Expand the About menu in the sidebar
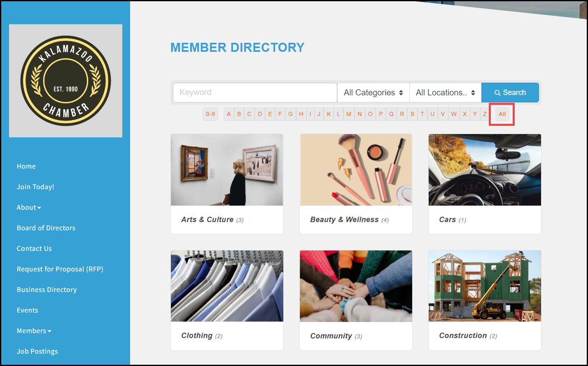This screenshot has width=588, height=366. click(29, 207)
